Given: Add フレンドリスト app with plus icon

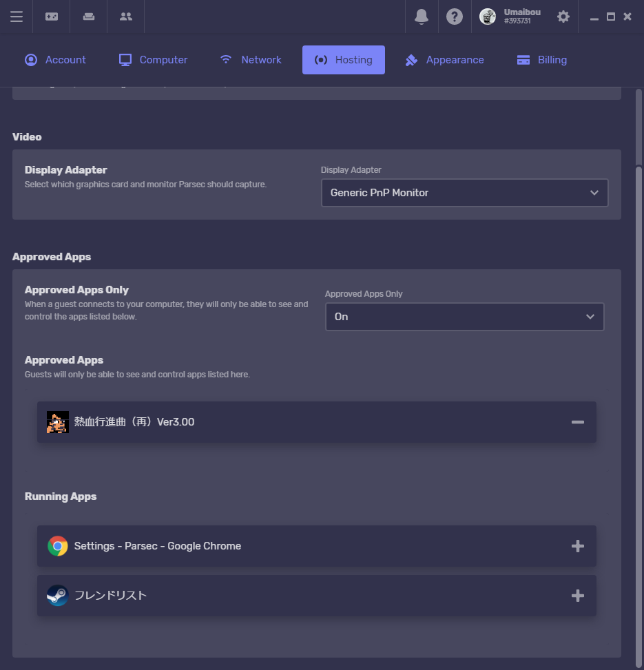Looking at the screenshot, I should 578,596.
